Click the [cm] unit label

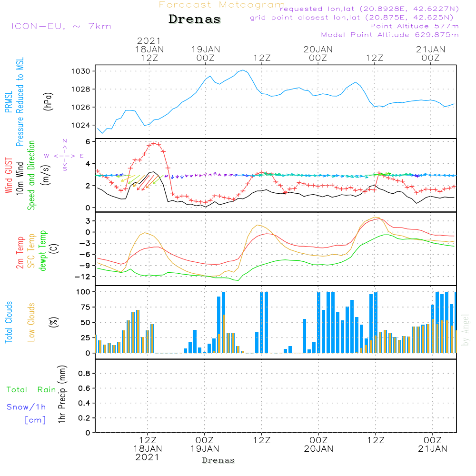click(35, 420)
